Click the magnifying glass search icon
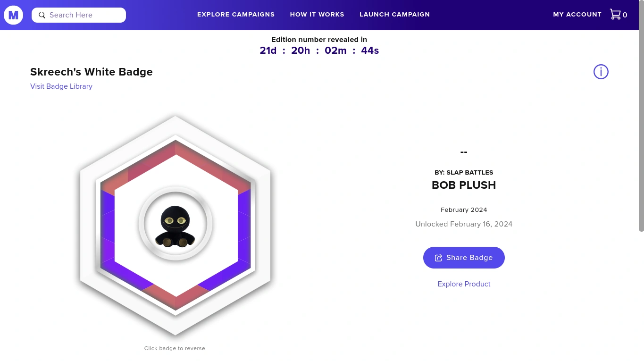Image resolution: width=644 pixels, height=361 pixels. [42, 15]
